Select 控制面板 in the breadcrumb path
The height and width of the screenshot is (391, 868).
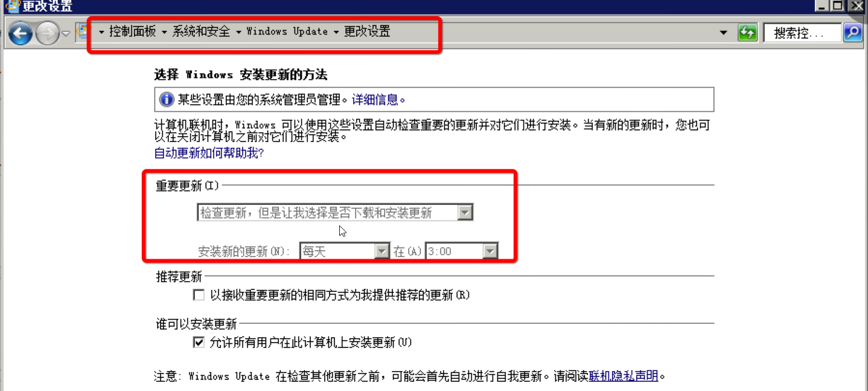132,31
